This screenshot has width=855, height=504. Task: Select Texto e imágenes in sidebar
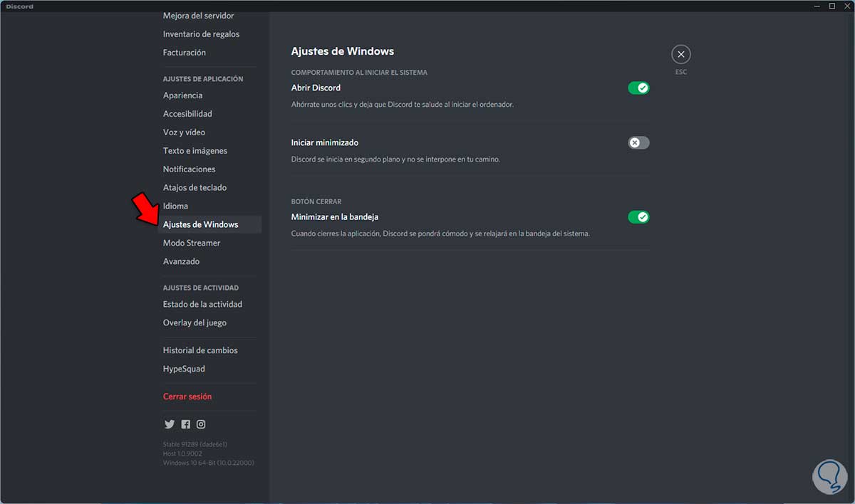[195, 151]
